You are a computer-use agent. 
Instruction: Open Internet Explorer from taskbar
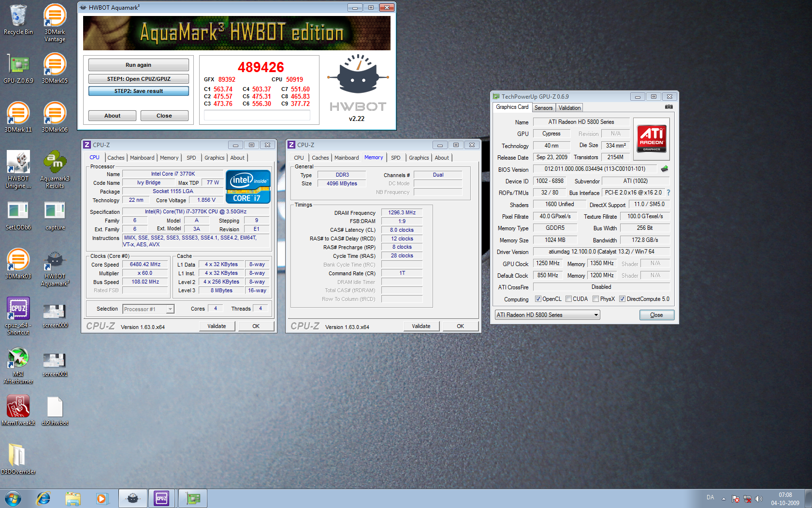[43, 498]
